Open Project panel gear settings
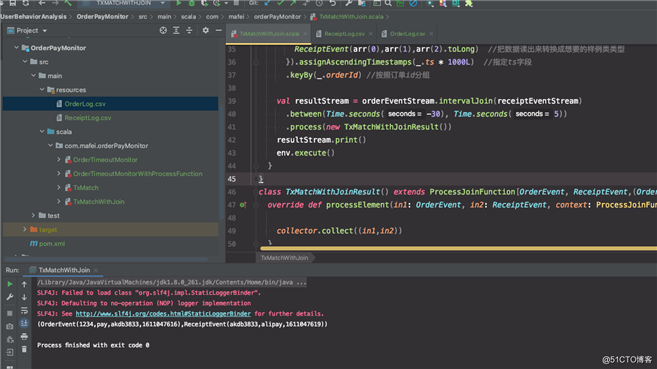The height and width of the screenshot is (369, 657). [205, 30]
